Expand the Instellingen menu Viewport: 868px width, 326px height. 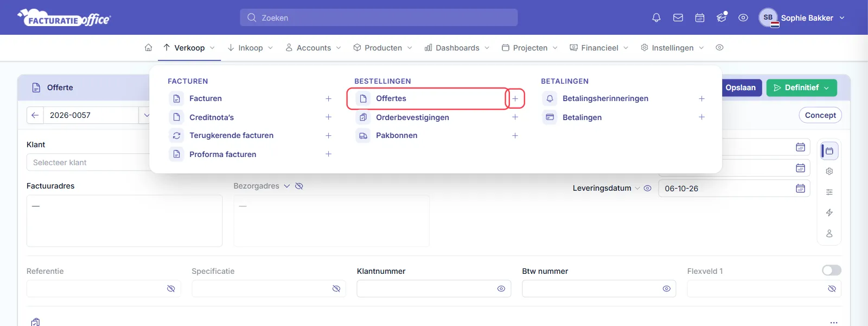click(673, 48)
